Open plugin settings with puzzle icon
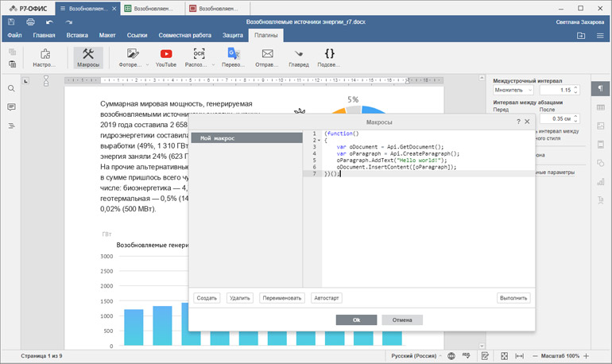This screenshot has width=612, height=364. click(45, 57)
